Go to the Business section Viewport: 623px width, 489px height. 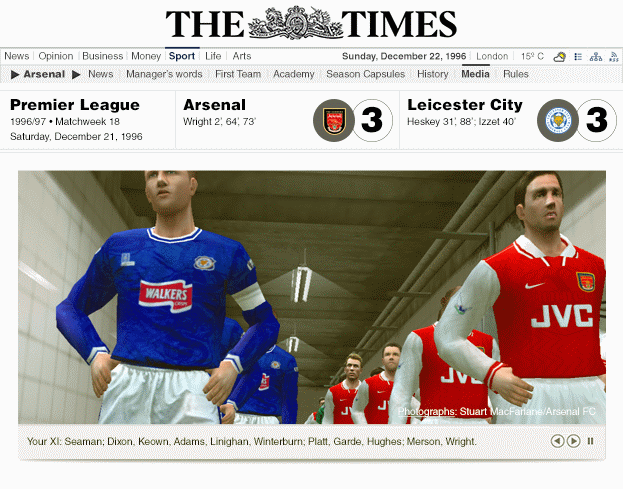point(103,56)
